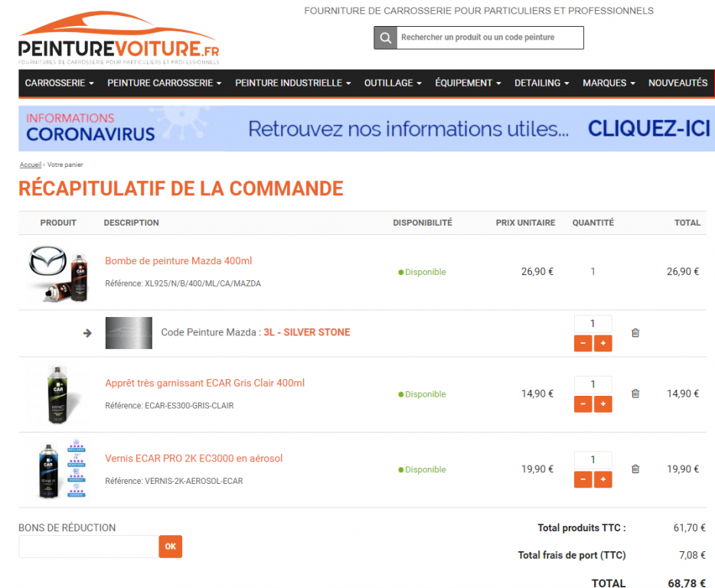The image size is (715, 588).
Task: Click the Prix Unitaire column header
Action: [x=525, y=223]
